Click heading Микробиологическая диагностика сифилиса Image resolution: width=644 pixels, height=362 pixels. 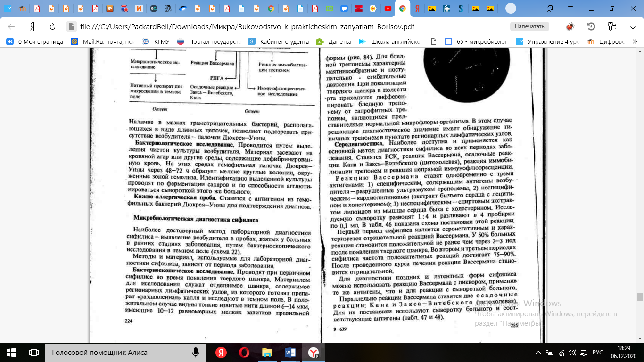pyautogui.click(x=196, y=219)
